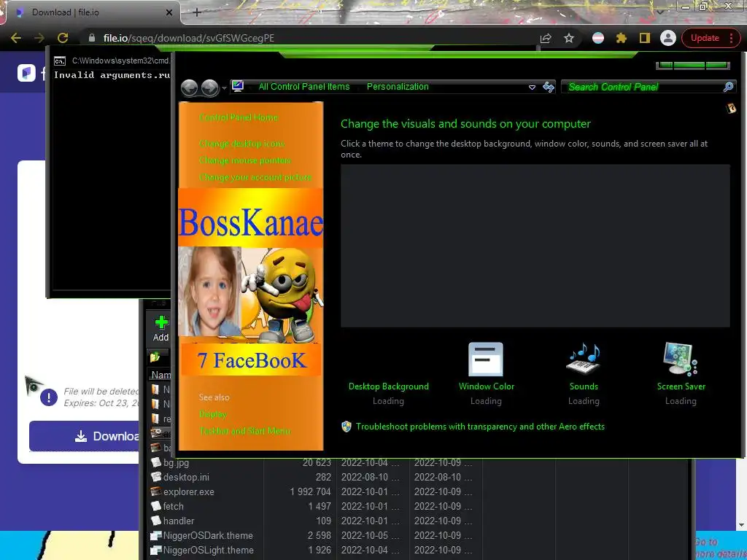This screenshot has width=747, height=560.
Task: Close the Download | file.io tab
Action: point(169,12)
